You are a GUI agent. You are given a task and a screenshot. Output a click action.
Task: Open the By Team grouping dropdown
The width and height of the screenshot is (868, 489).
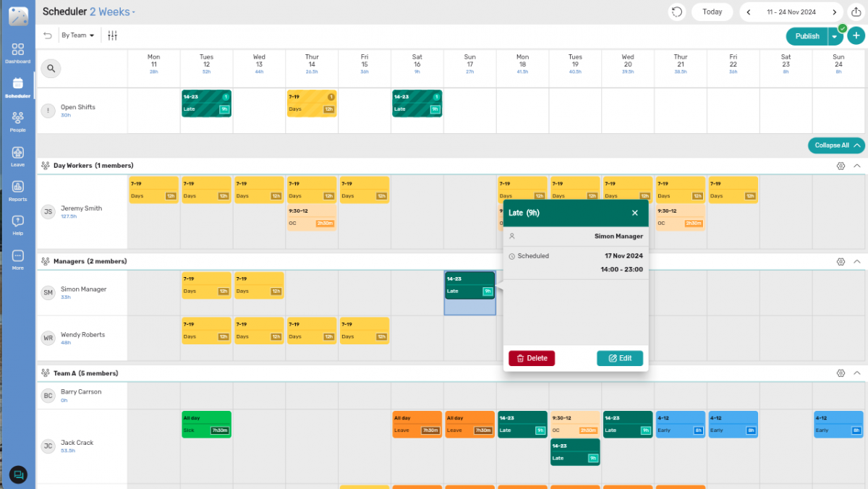78,35
